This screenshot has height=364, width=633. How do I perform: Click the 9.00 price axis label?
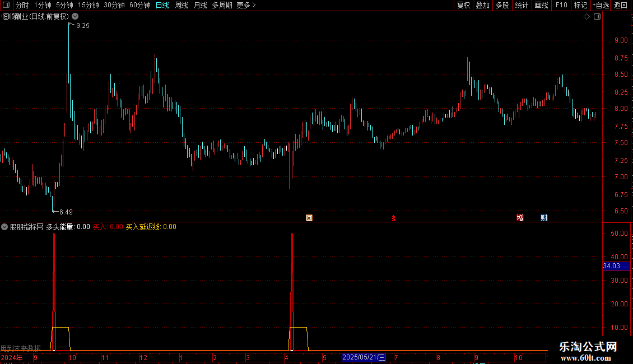point(621,40)
